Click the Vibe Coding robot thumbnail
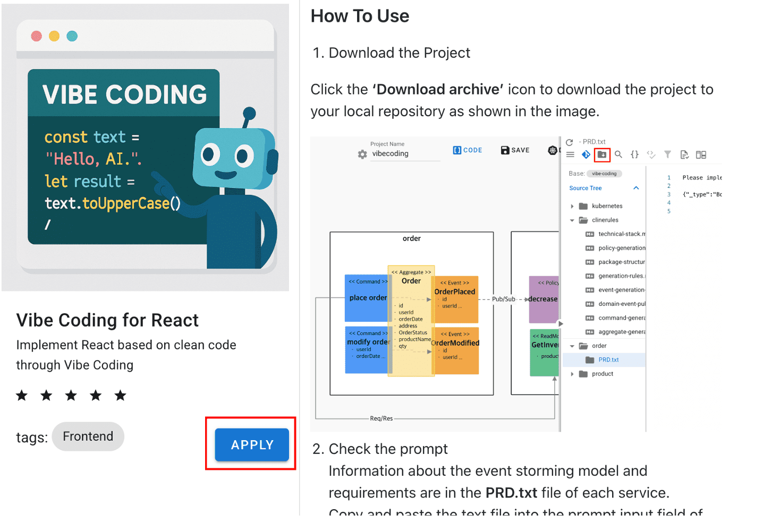The image size is (763, 532). 146,148
